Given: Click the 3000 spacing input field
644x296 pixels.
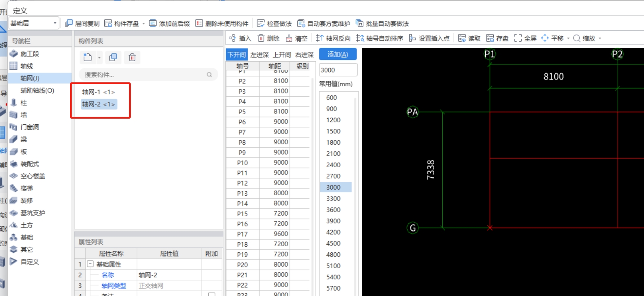Looking at the screenshot, I should tap(338, 70).
